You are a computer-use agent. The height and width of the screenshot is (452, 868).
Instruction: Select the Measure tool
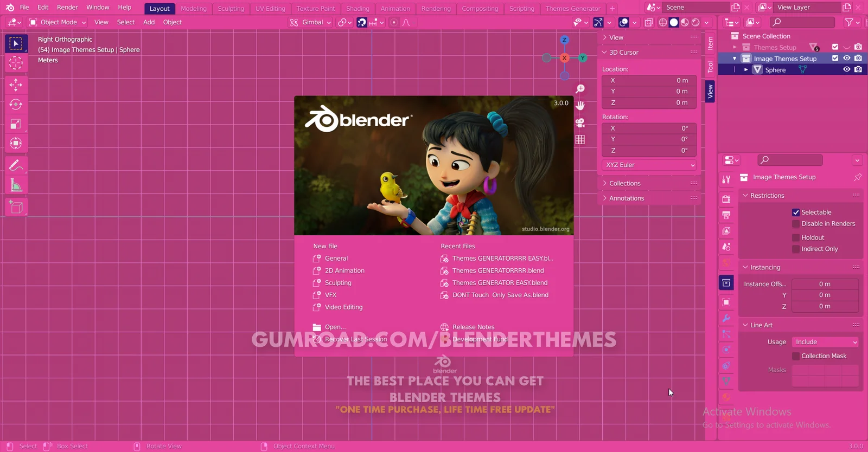click(16, 185)
